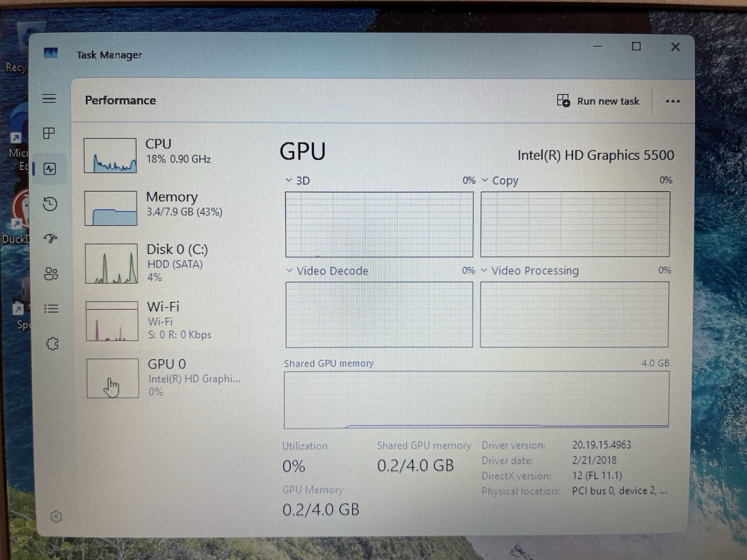Open the Startup apps page icon
The height and width of the screenshot is (560, 747).
[50, 238]
